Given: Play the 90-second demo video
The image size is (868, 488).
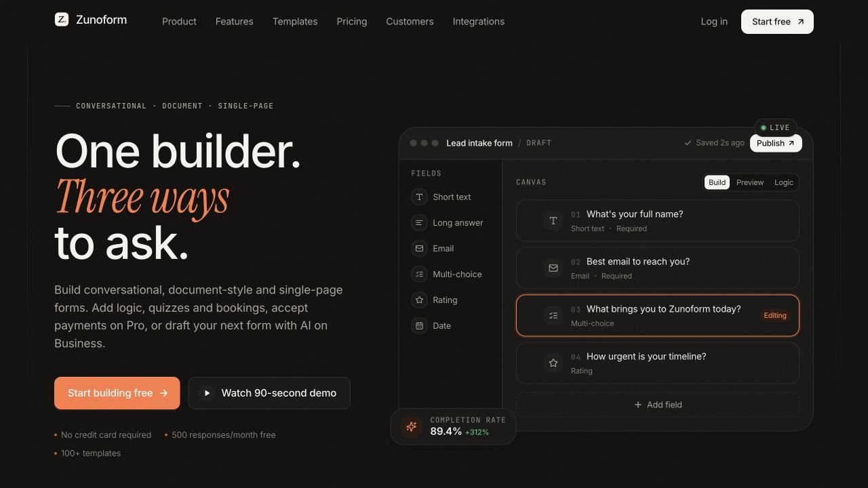Looking at the screenshot, I should coord(269,393).
